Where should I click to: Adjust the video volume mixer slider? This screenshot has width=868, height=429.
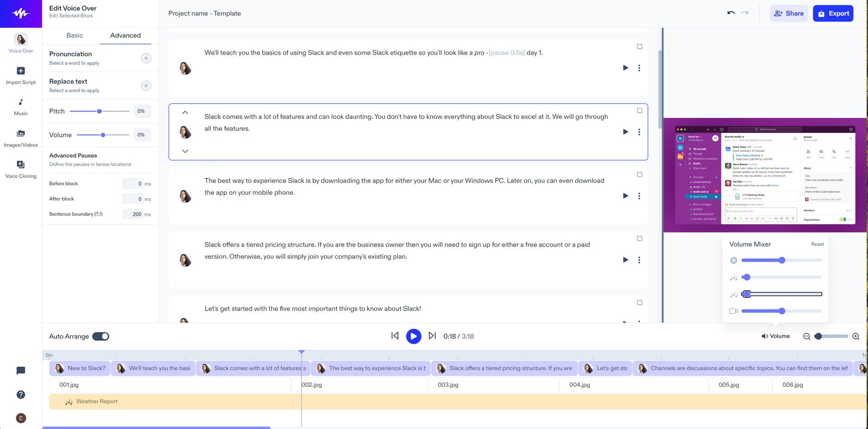pyautogui.click(x=782, y=311)
